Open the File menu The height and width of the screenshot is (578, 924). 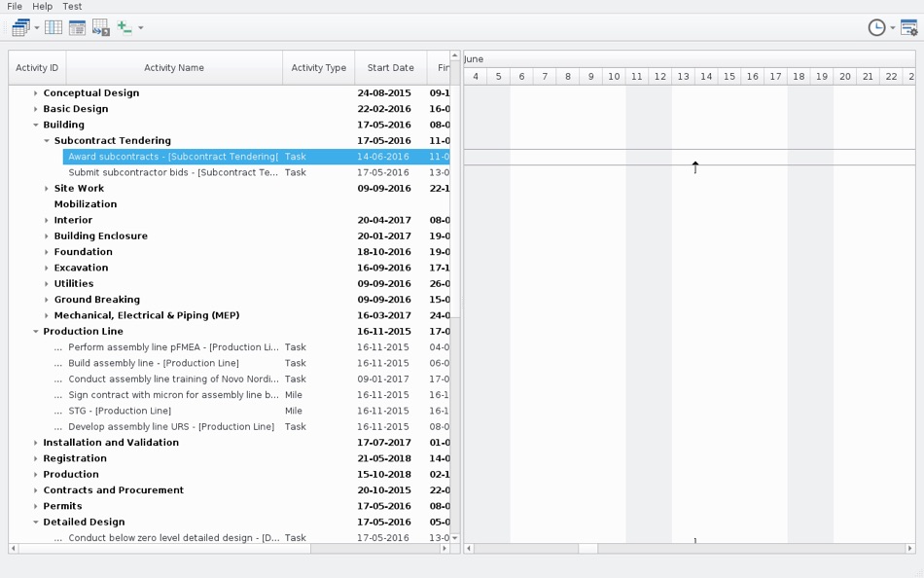15,7
